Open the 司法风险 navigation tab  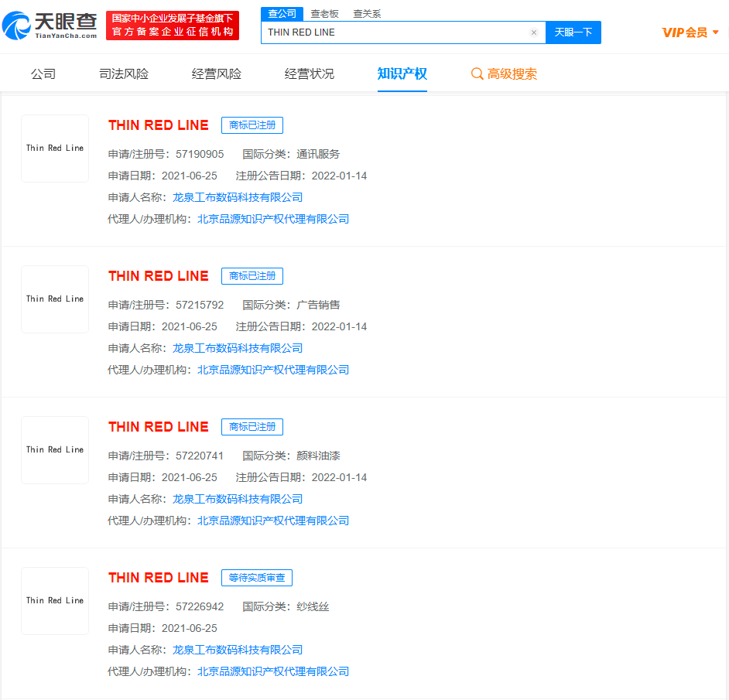(122, 72)
